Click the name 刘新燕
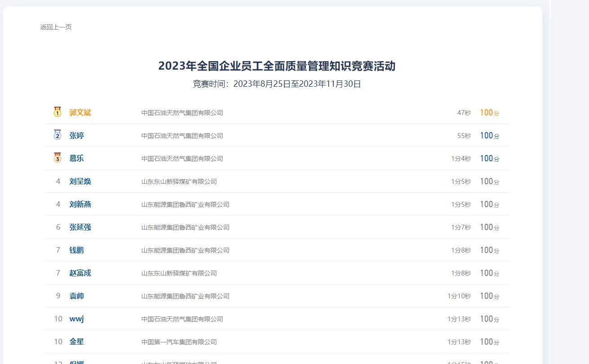The height and width of the screenshot is (364, 589). tap(80, 204)
